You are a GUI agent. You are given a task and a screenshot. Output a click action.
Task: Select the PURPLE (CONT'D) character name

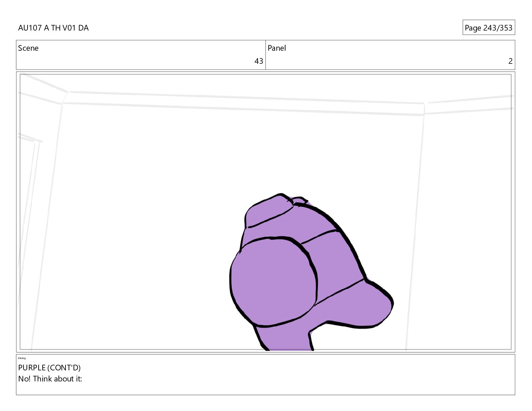[x=49, y=368]
